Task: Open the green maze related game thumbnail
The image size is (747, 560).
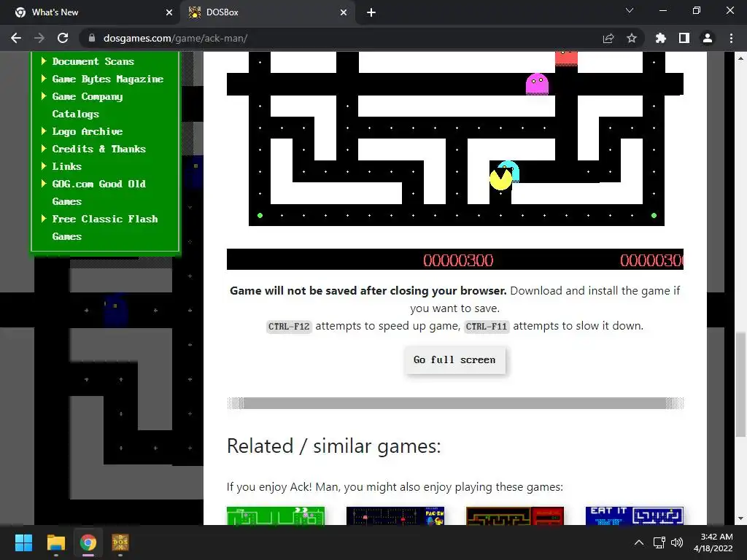Action: click(x=276, y=516)
